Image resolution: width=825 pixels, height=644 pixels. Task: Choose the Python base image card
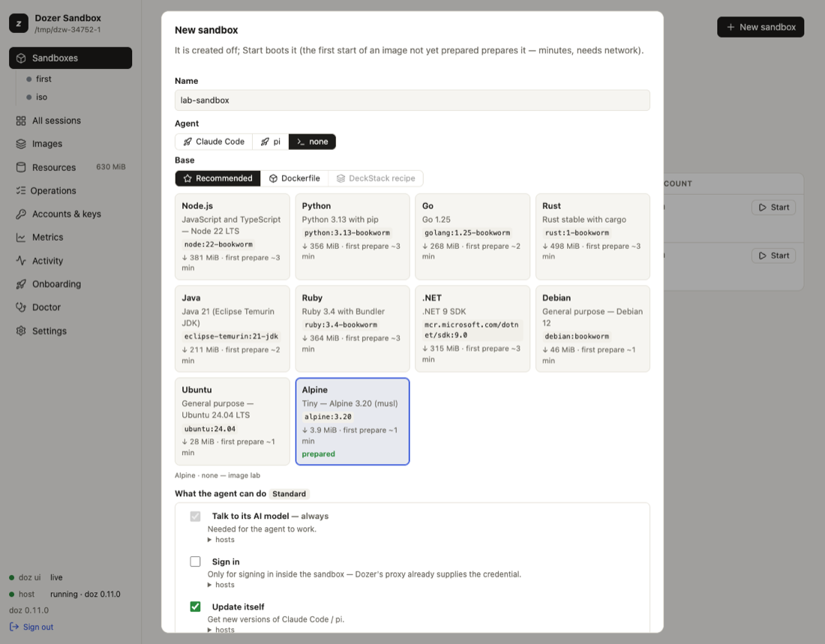pyautogui.click(x=352, y=237)
